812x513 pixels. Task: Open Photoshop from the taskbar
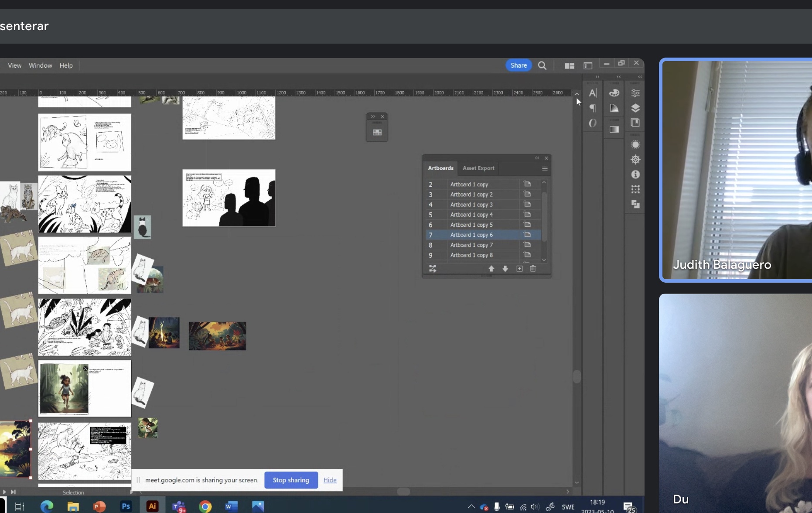(126, 506)
